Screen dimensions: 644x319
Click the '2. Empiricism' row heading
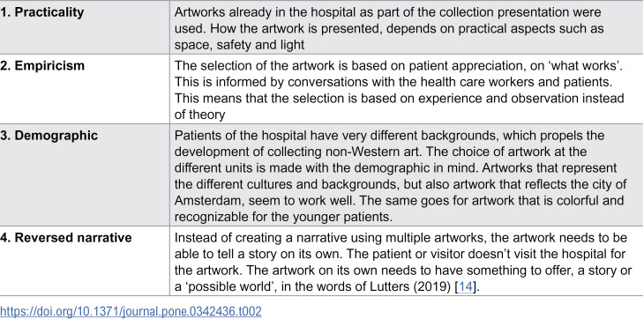[42, 65]
